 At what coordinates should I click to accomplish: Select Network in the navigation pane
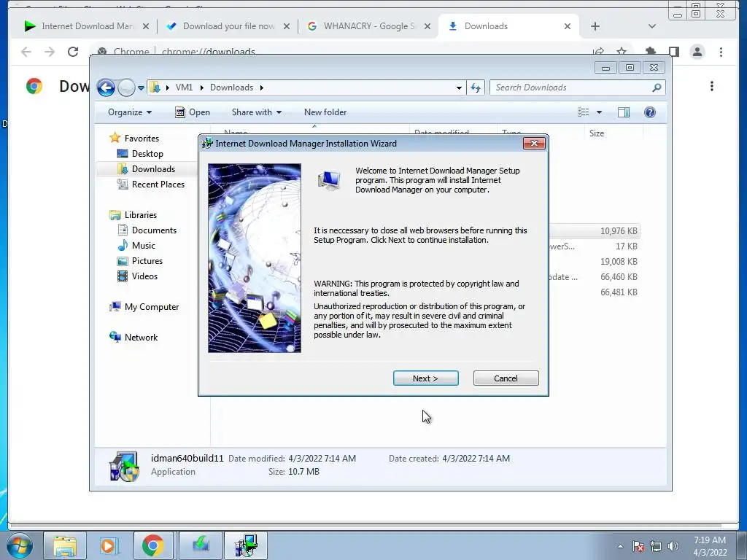[x=141, y=337]
